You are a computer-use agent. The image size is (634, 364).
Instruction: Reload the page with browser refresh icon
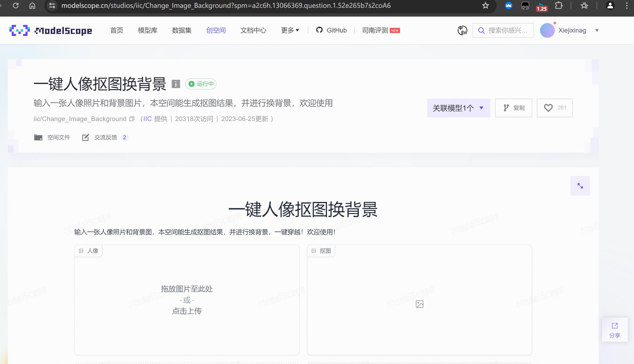tap(15, 6)
